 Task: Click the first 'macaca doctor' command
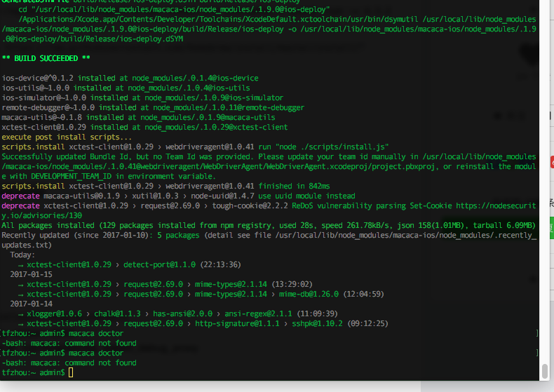pos(96,333)
